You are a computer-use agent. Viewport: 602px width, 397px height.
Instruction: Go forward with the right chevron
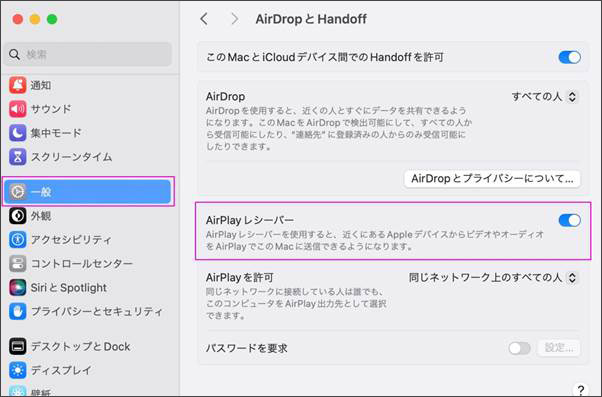tap(235, 19)
